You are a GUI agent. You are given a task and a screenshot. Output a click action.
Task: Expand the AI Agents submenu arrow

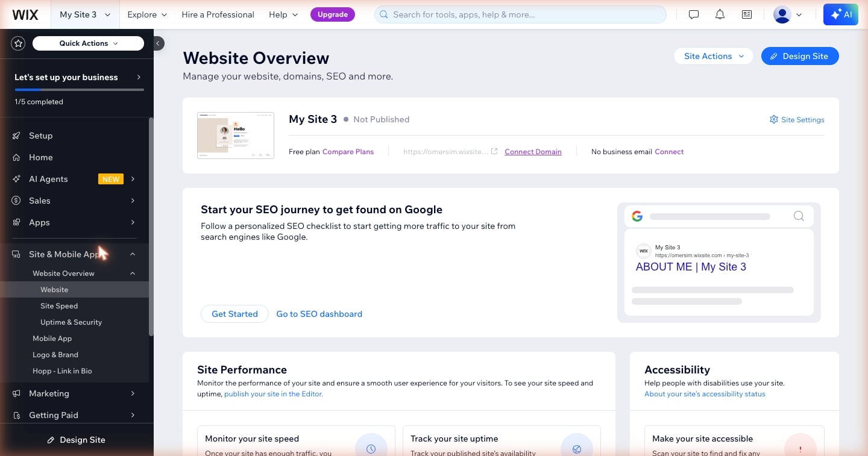pos(133,179)
